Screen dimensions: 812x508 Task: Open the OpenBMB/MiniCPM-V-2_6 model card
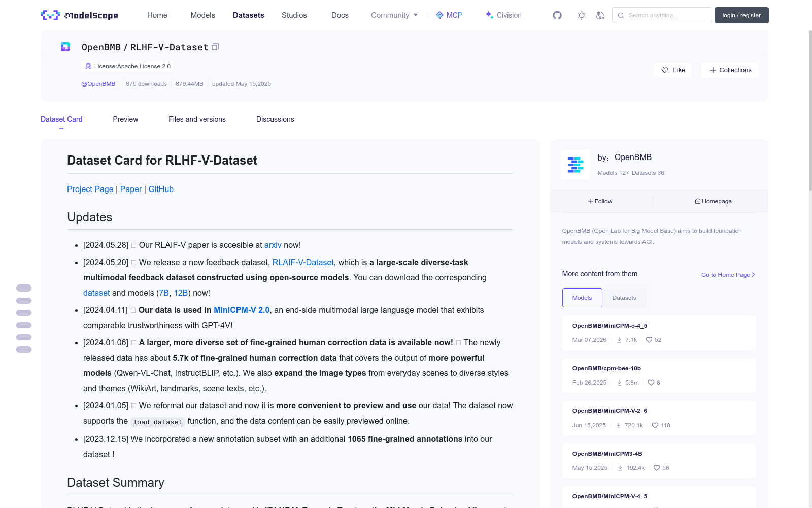click(x=659, y=418)
